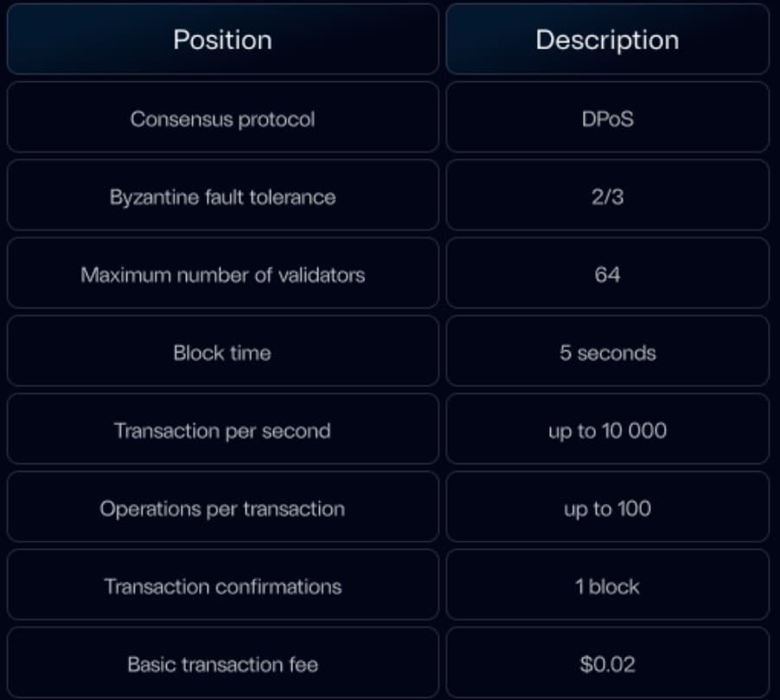This screenshot has width=780, height=700.
Task: Click the 1 block value cell
Action: (607, 586)
